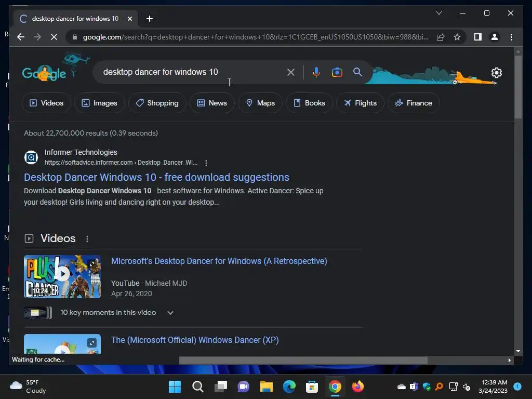The width and height of the screenshot is (532, 399).
Task: Filter results by Videos
Action: (x=46, y=103)
